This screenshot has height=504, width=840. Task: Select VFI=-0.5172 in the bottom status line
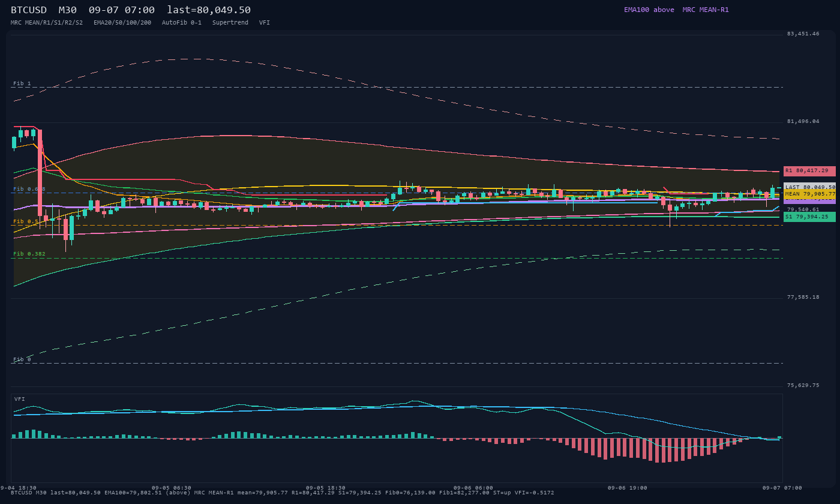tap(535, 493)
